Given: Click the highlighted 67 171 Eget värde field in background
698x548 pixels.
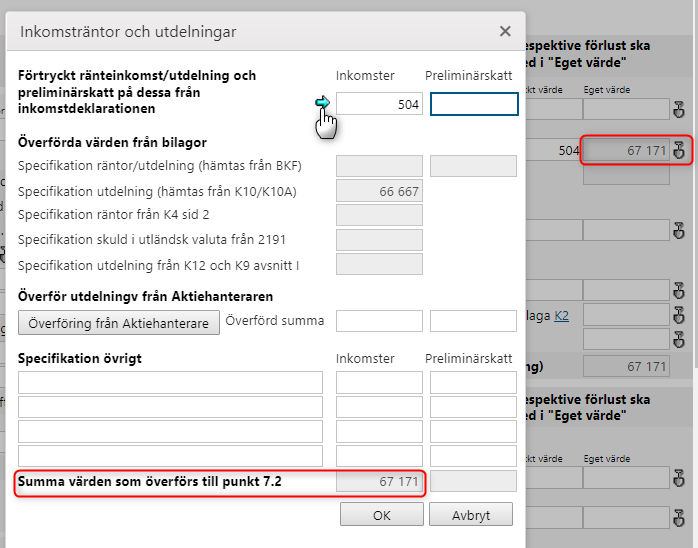Looking at the screenshot, I should pyautogui.click(x=626, y=150).
